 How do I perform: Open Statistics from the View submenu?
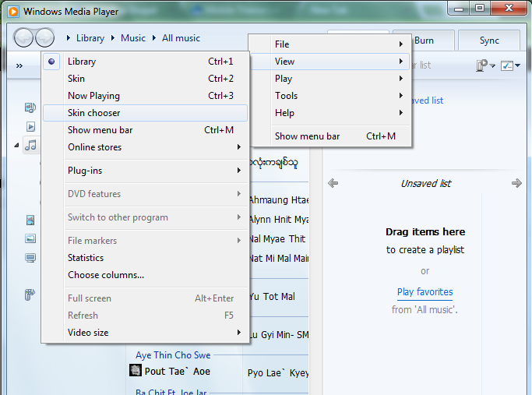tap(145, 258)
